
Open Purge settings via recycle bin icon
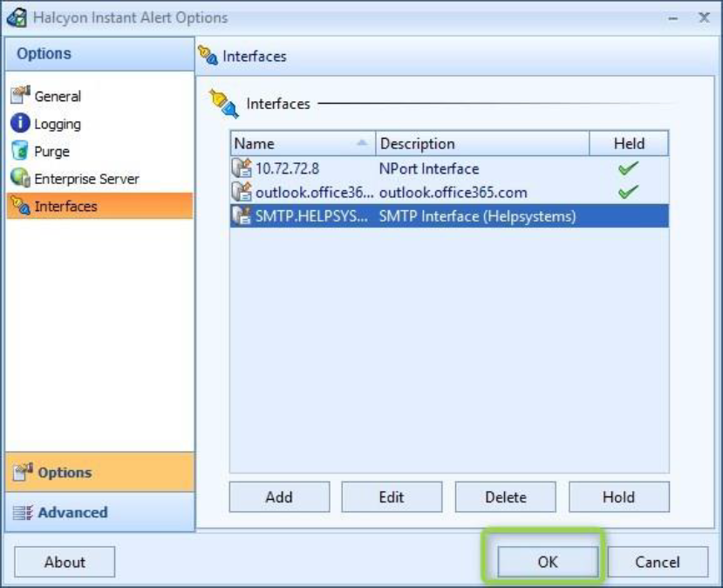pos(20,151)
